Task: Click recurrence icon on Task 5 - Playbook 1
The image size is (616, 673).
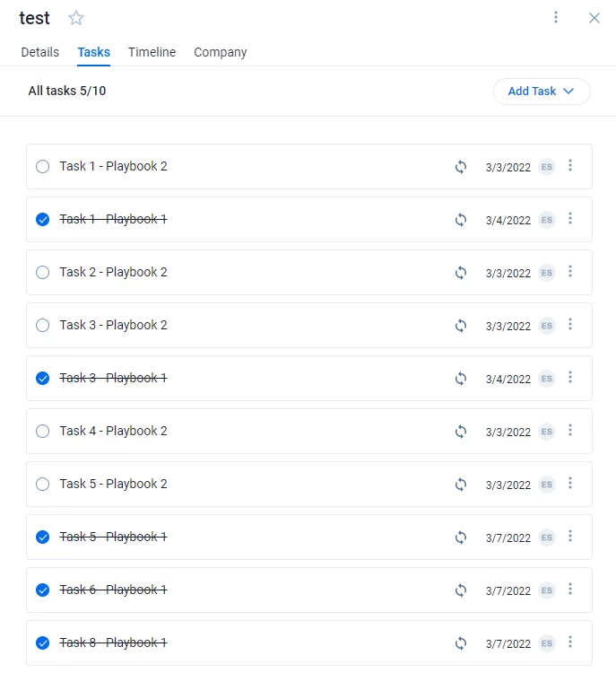Action: point(461,538)
